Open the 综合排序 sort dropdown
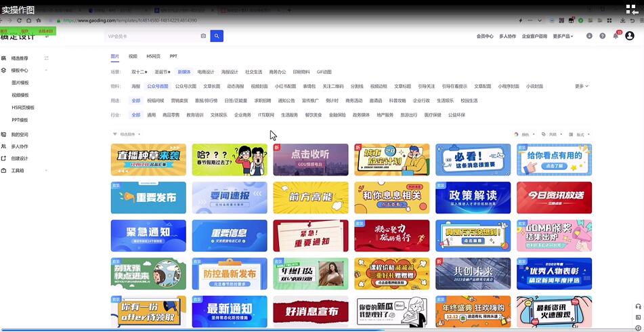 pos(125,134)
